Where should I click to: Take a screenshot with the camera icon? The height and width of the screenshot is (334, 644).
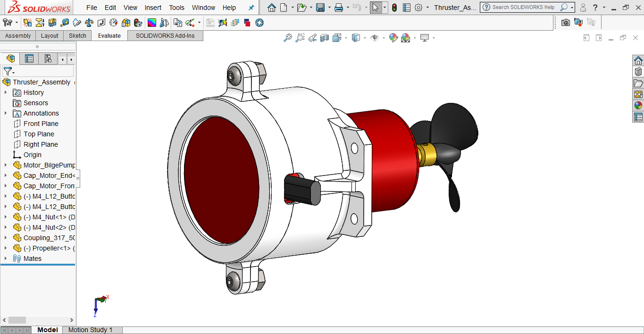[566, 22]
